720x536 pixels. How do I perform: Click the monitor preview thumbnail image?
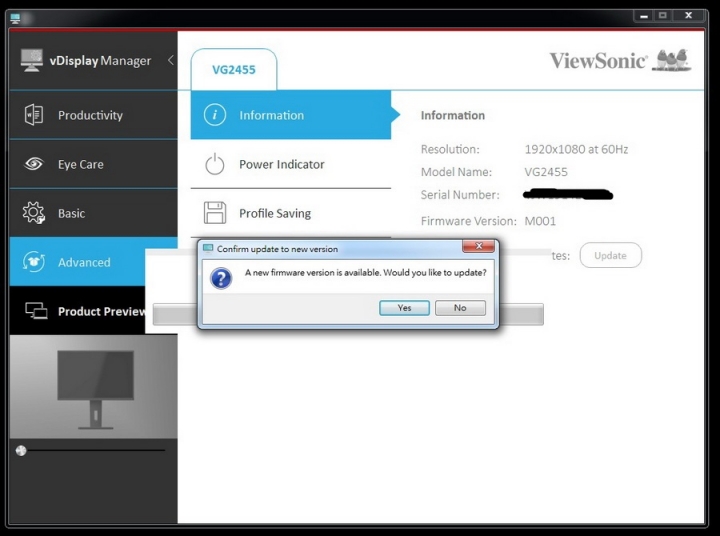click(93, 387)
